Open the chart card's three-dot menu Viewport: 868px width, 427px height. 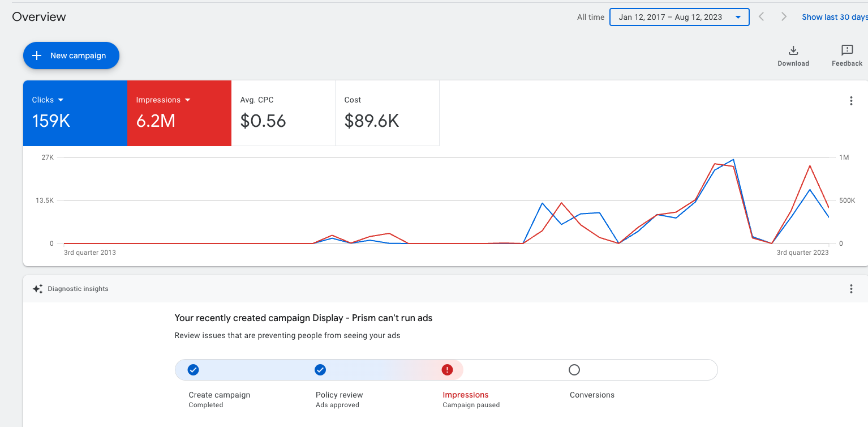tap(850, 101)
